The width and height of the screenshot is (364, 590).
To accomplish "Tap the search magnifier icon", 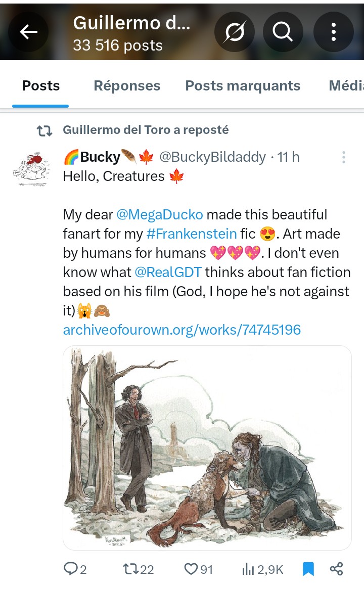I will (283, 32).
